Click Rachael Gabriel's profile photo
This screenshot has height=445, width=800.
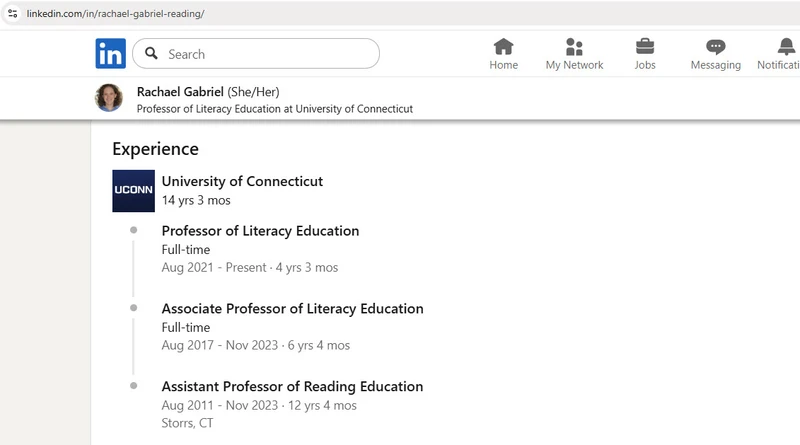pyautogui.click(x=109, y=97)
